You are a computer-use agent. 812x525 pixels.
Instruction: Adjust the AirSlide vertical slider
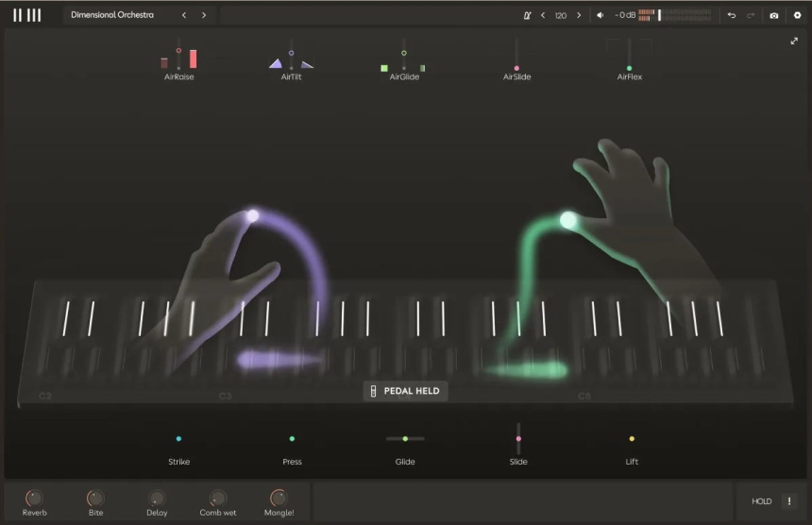[516, 54]
